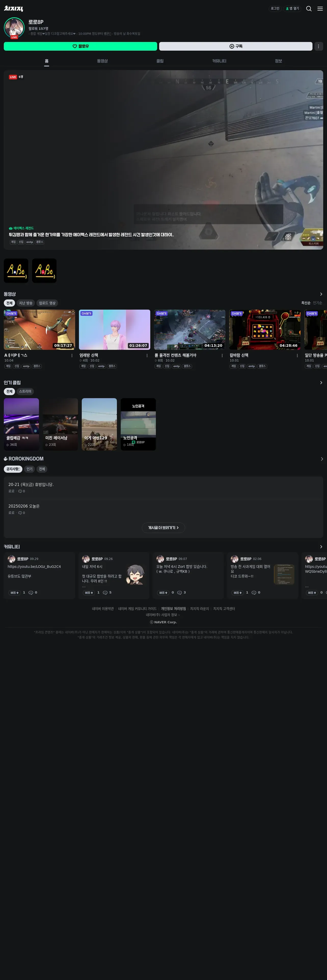This screenshot has width=327, height=980.
Task: Sort videos by 최신순
Action: [x=306, y=303]
